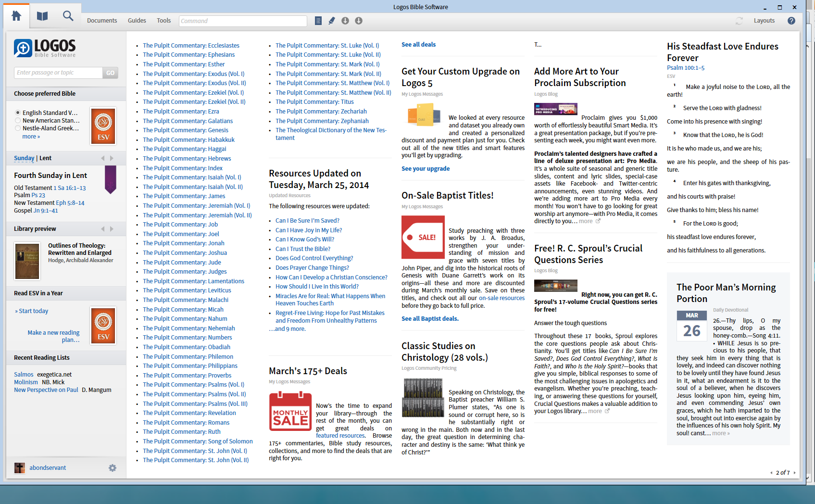The height and width of the screenshot is (504, 815).
Task: Click the notes document toolbar icon
Action: coord(318,21)
